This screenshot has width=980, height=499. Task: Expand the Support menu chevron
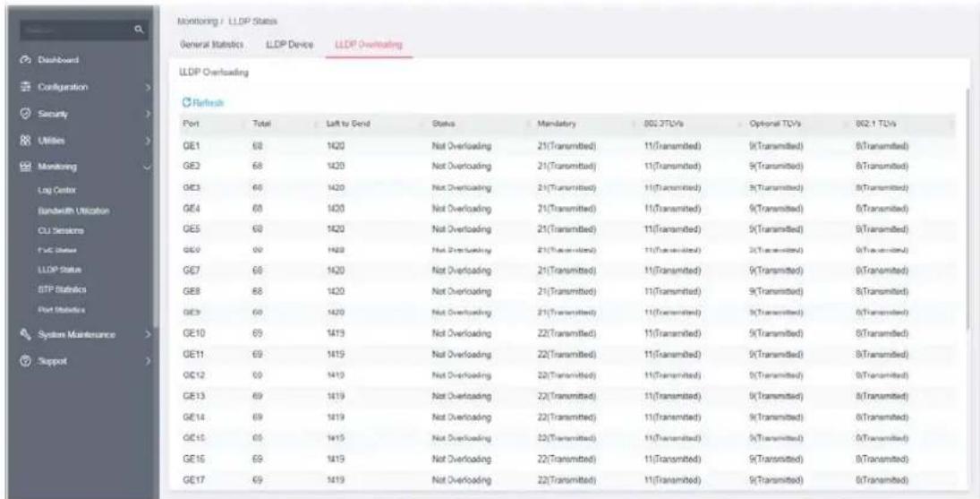(148, 361)
